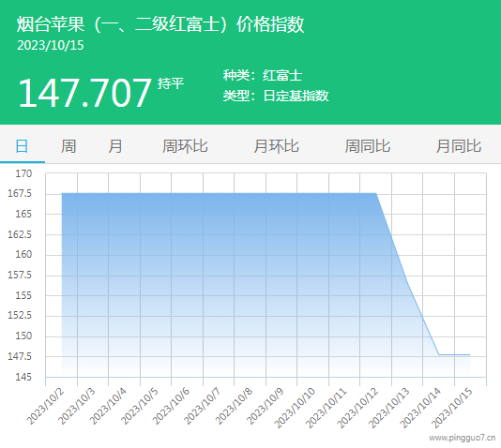Click the 2023/10/13 x-axis label

click(389, 408)
